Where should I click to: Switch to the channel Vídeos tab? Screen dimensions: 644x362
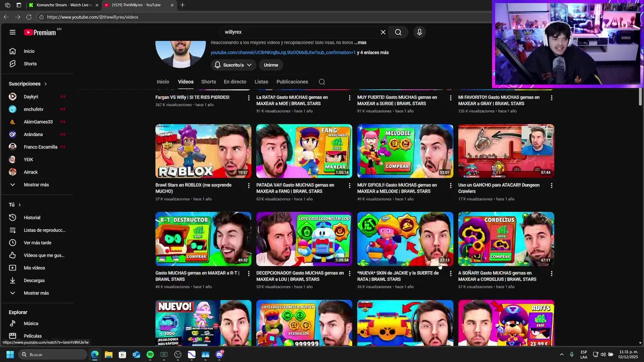pyautogui.click(x=186, y=82)
